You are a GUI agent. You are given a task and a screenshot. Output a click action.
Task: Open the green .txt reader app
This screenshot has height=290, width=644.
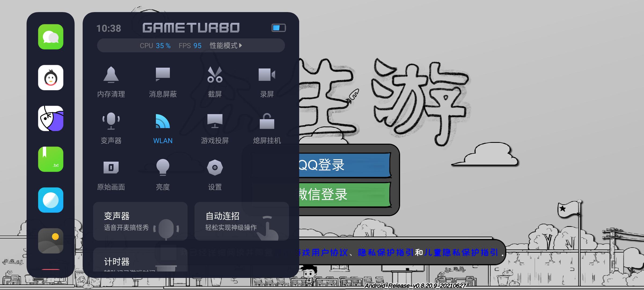coord(51,159)
